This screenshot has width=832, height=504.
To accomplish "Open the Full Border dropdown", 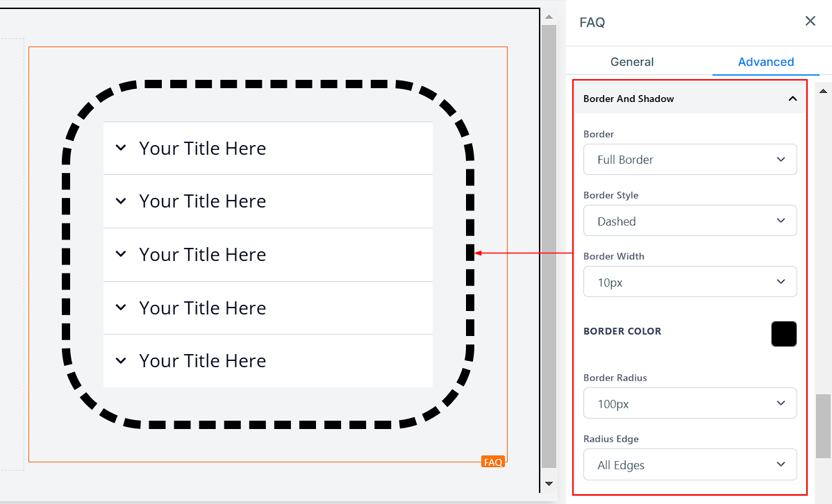I will click(690, 160).
